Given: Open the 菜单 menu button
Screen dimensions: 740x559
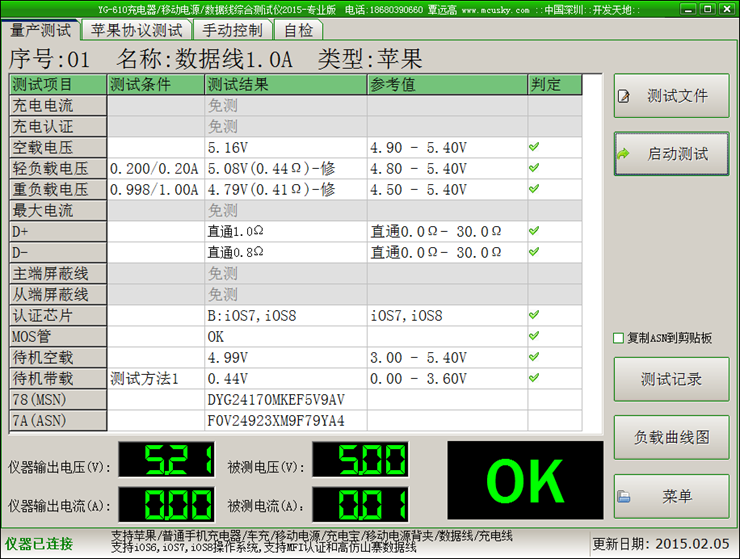Looking at the screenshot, I should coord(670,497).
